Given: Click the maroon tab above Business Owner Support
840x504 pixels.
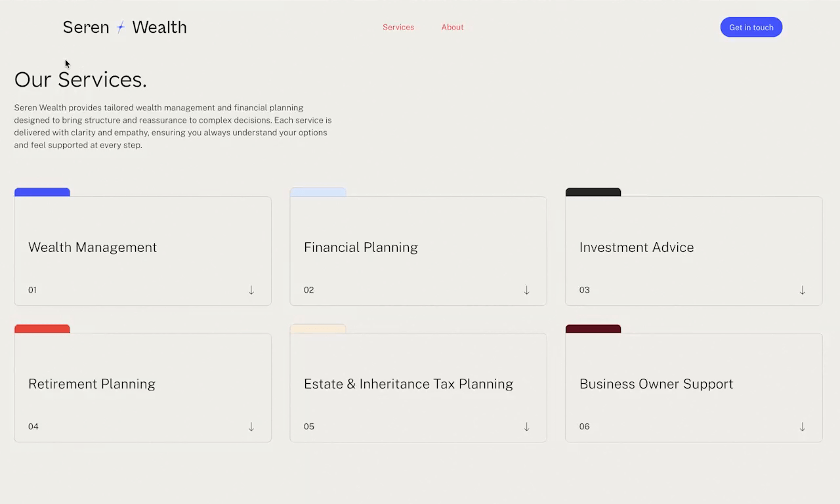Looking at the screenshot, I should [x=593, y=329].
